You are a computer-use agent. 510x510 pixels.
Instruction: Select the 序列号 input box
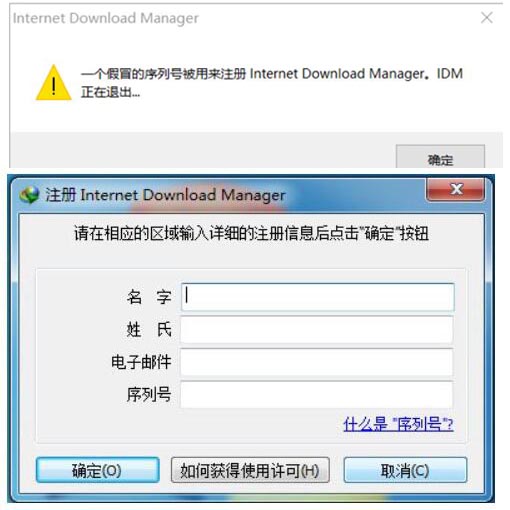click(317, 395)
